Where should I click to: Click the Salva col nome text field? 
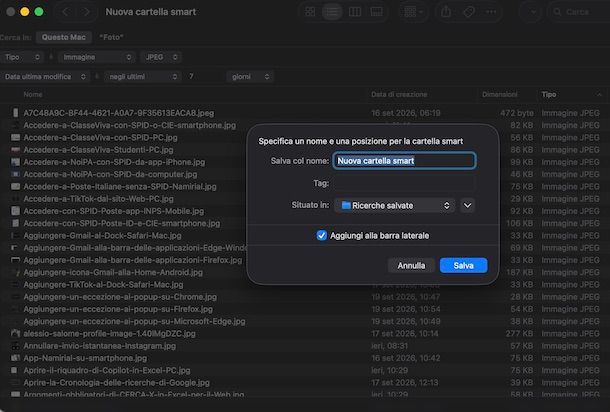[404, 161]
